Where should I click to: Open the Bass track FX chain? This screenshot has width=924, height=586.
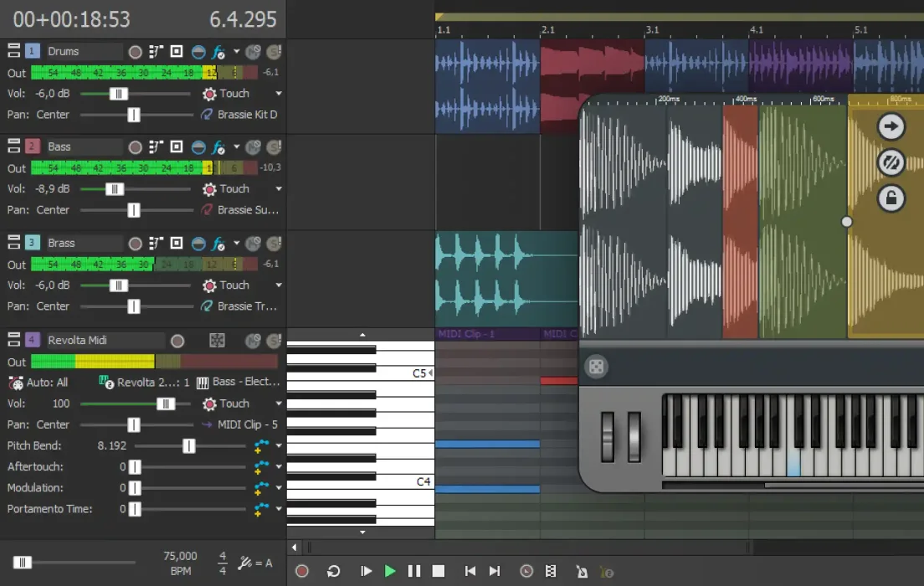[218, 146]
